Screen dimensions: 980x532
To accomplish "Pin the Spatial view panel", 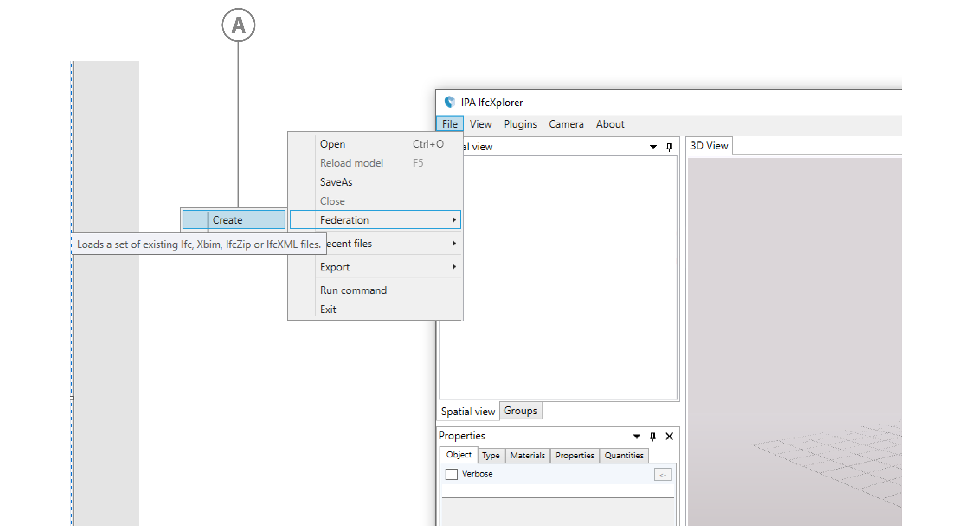I will pyautogui.click(x=669, y=147).
